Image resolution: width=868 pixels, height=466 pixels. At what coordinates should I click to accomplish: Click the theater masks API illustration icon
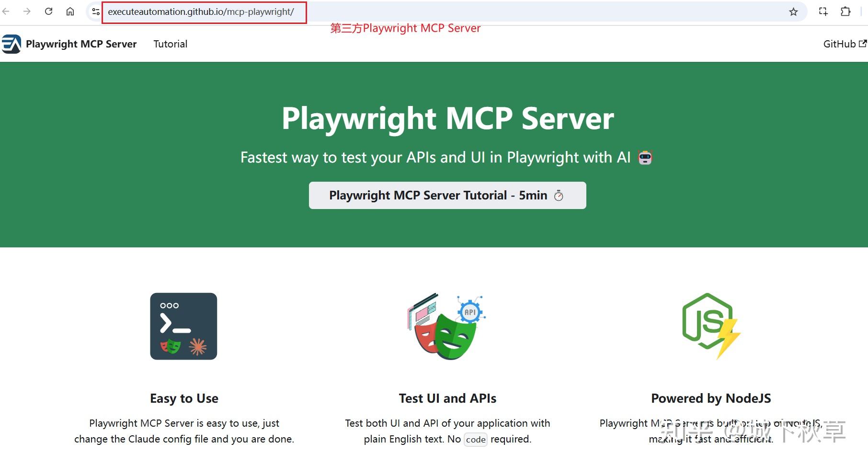(445, 326)
